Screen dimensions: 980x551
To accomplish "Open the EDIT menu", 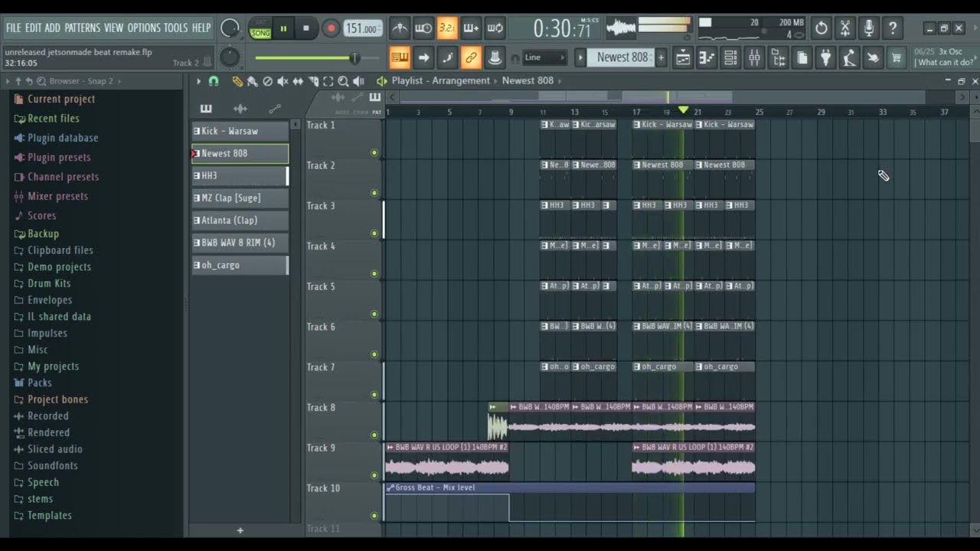I will pyautogui.click(x=33, y=28).
